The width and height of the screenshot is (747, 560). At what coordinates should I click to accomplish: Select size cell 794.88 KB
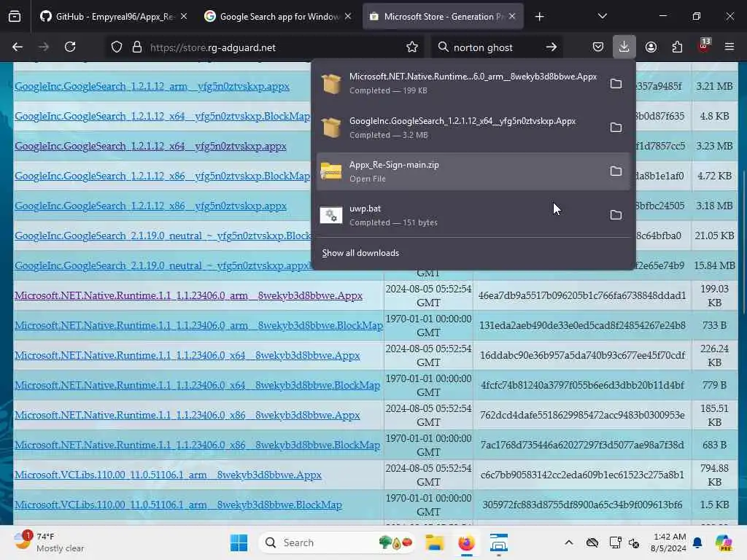(x=714, y=475)
